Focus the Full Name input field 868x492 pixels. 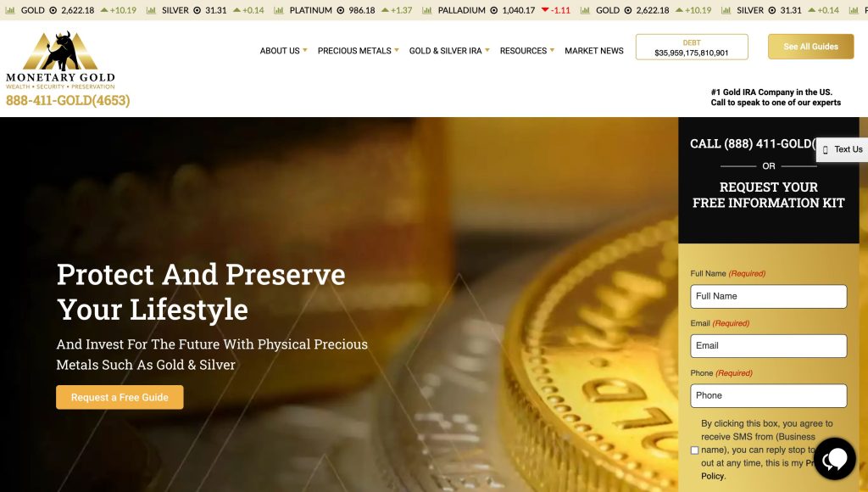(x=768, y=296)
